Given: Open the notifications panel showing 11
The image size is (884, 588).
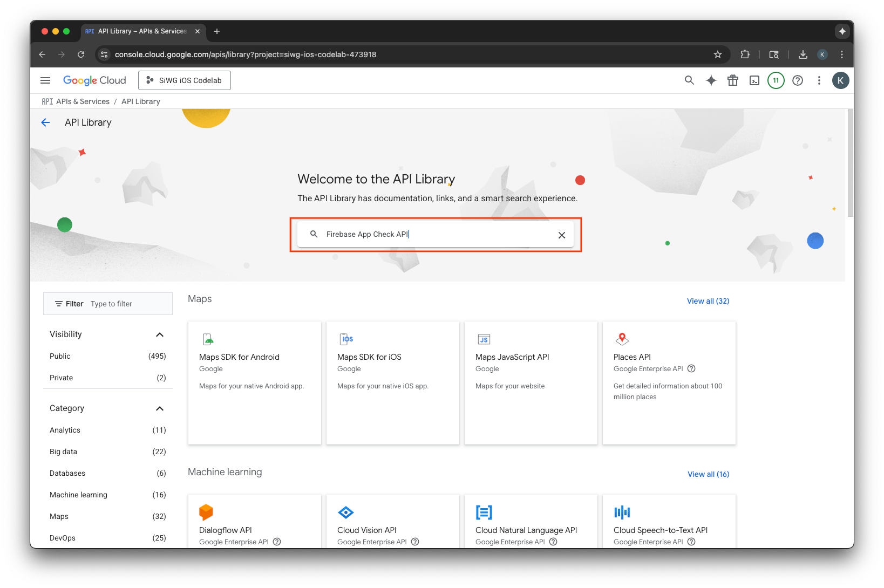Looking at the screenshot, I should pos(776,80).
